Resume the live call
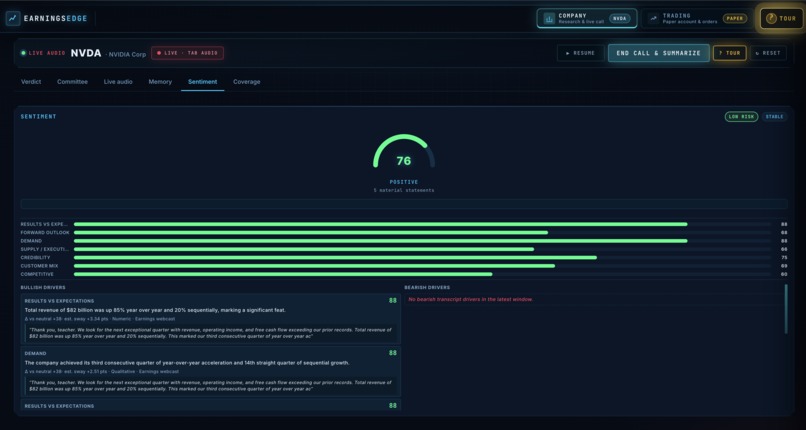The height and width of the screenshot is (430, 806). [x=580, y=53]
